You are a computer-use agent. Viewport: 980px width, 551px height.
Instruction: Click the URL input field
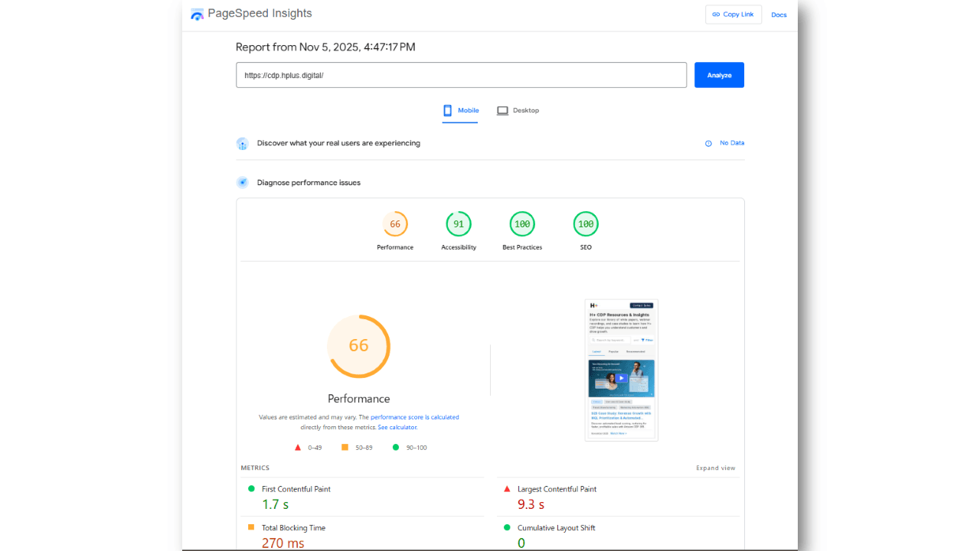click(x=461, y=75)
